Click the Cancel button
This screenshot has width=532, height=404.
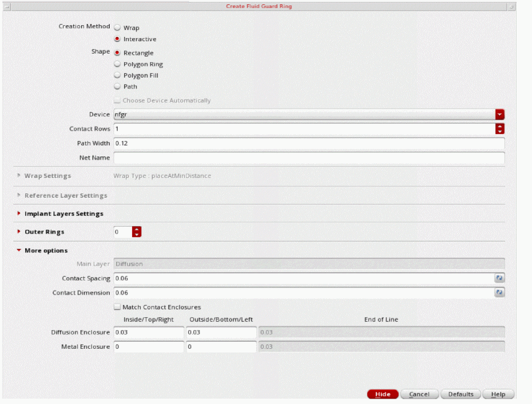(419, 394)
